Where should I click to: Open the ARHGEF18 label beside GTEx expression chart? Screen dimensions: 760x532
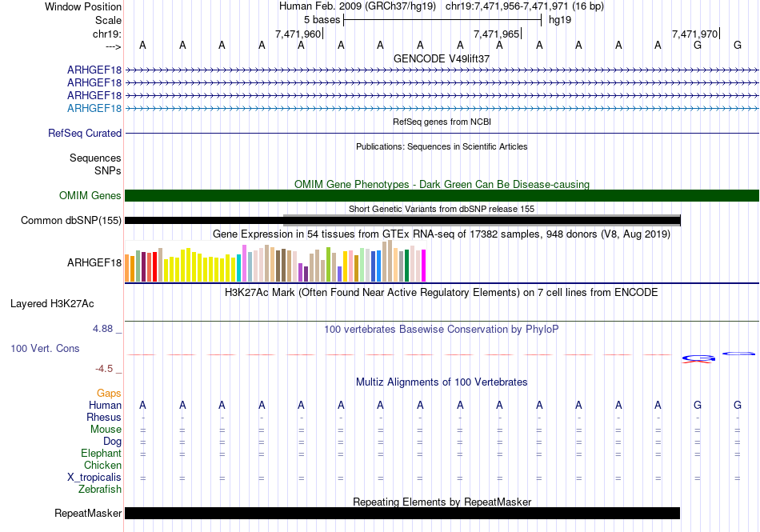click(94, 262)
